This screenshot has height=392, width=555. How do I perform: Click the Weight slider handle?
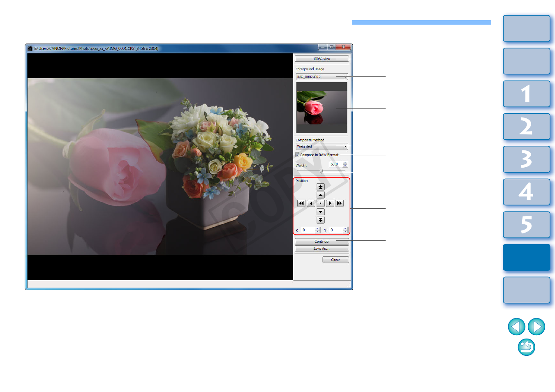pos(321,171)
